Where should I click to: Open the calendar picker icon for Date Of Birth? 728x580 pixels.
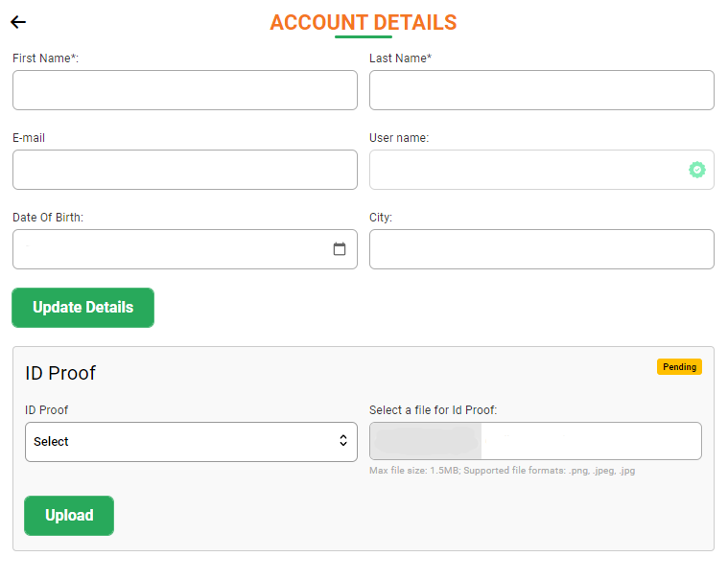coord(340,249)
